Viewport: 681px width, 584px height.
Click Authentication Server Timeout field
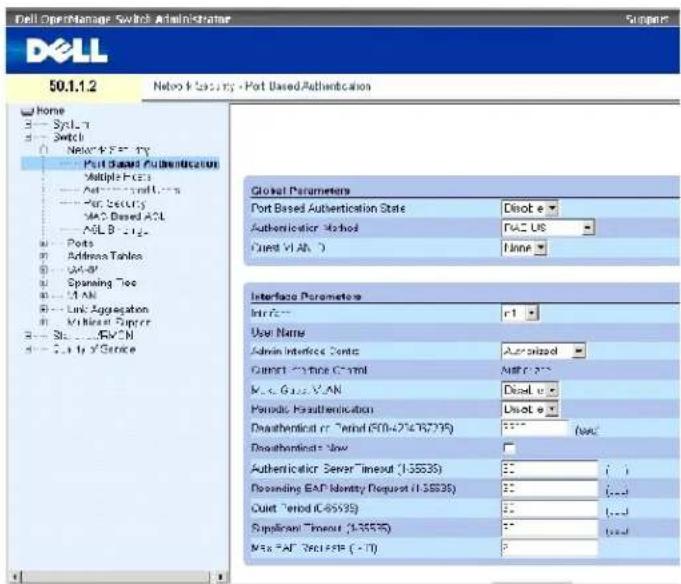pos(549,469)
